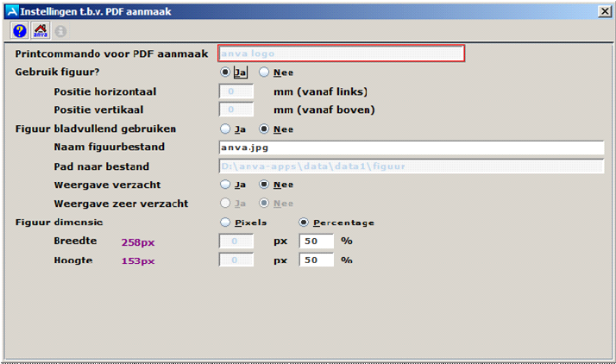Screen dimensions: 616x364
Task: Select Percentage as Figuur dimensie
Action: pos(304,223)
